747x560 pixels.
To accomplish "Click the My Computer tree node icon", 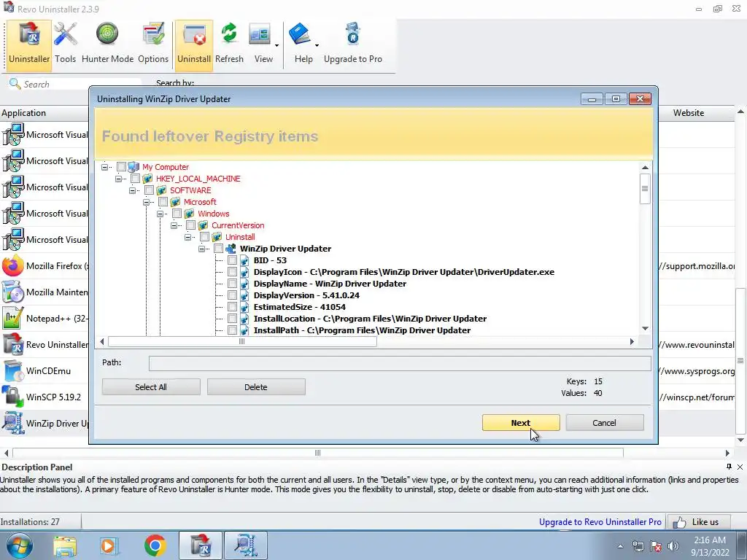I will coord(133,167).
